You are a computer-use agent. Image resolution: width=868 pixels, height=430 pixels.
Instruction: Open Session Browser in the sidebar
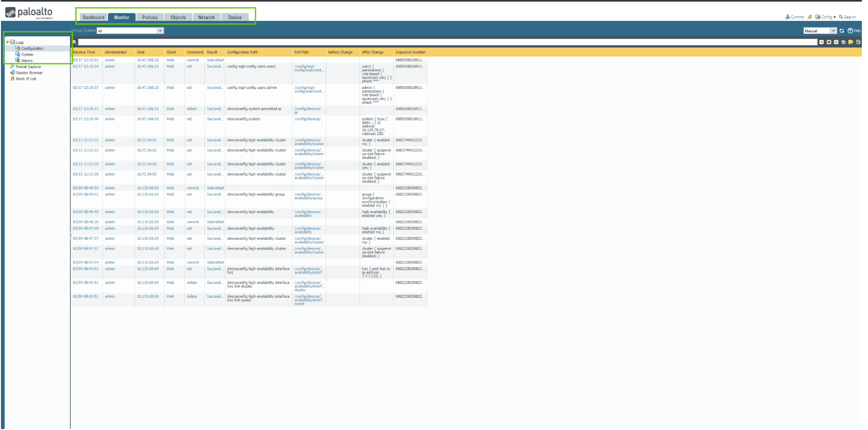(29, 73)
